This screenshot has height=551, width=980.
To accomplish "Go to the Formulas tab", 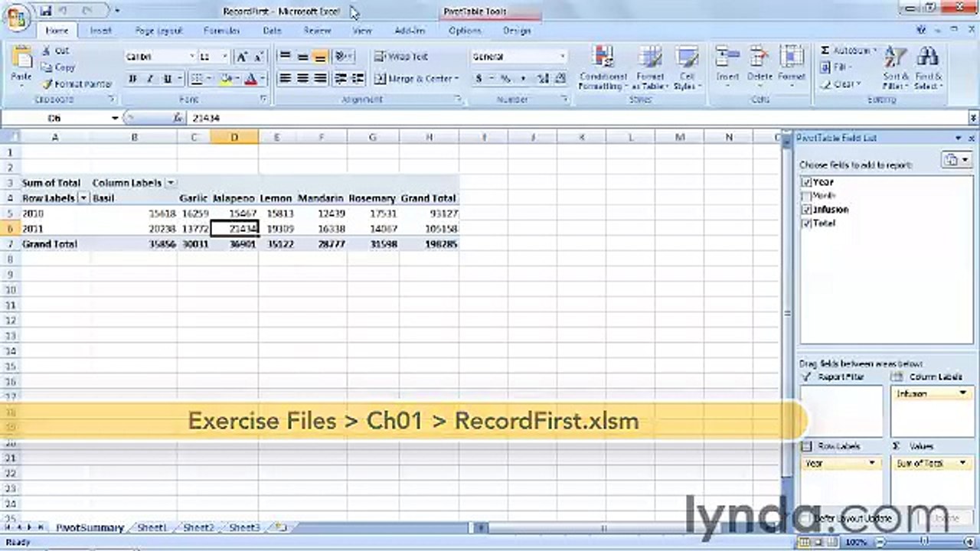I will click(222, 31).
